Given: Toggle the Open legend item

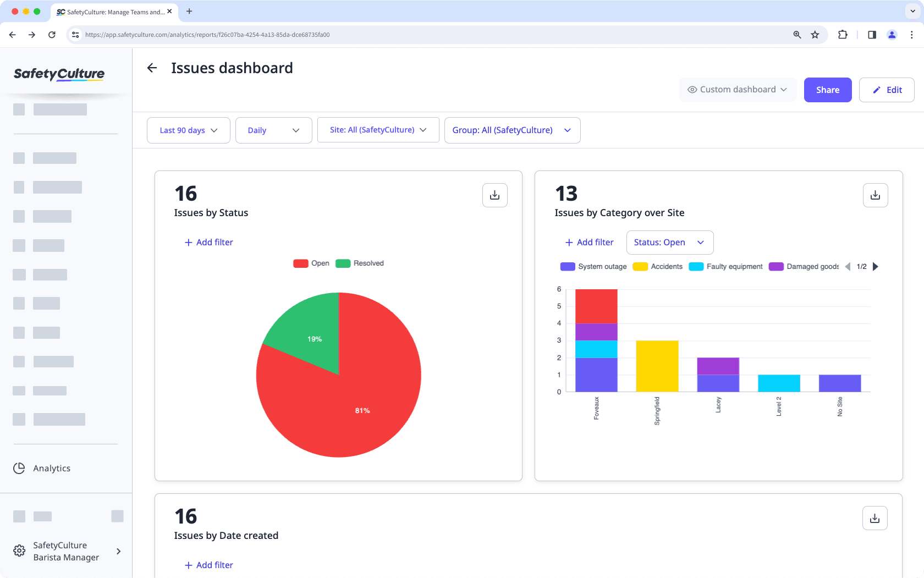Looking at the screenshot, I should pyautogui.click(x=311, y=263).
